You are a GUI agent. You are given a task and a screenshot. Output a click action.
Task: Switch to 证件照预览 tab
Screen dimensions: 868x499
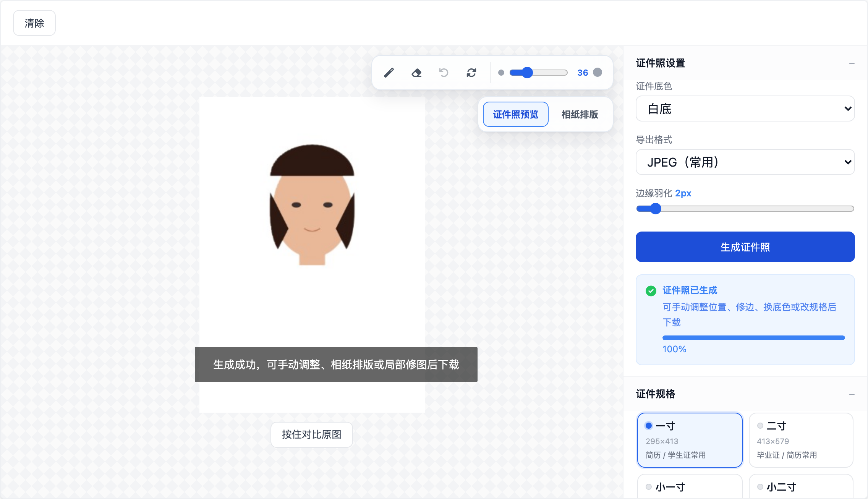pos(515,114)
